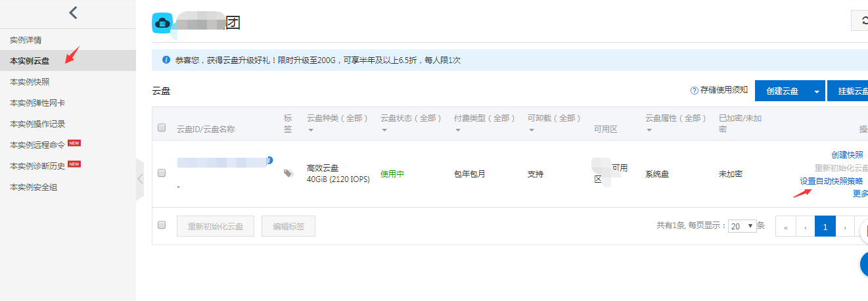Click the 系统盘 attribute cell
The height and width of the screenshot is (301, 868).
click(658, 174)
